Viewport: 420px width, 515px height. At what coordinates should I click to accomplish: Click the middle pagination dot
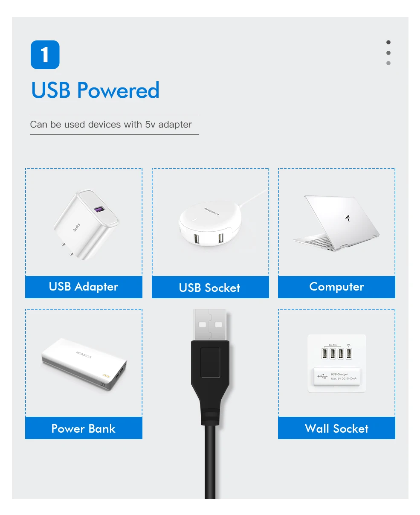(388, 53)
